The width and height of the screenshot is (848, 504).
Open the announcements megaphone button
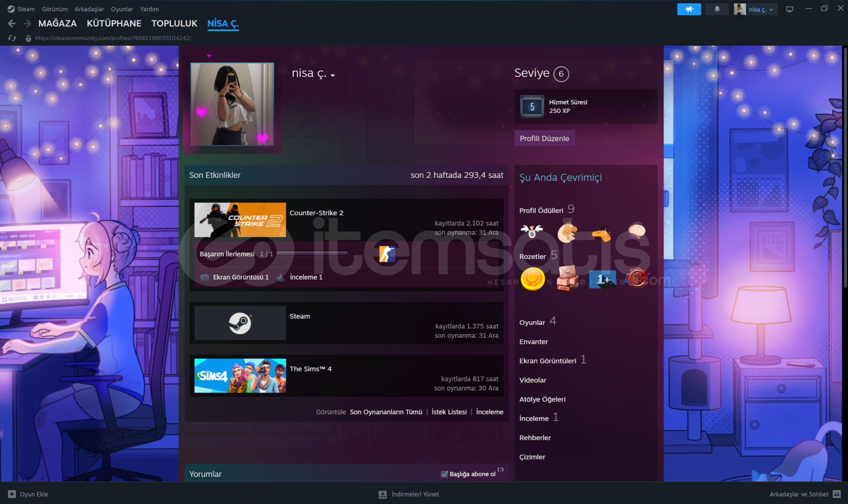pos(689,9)
